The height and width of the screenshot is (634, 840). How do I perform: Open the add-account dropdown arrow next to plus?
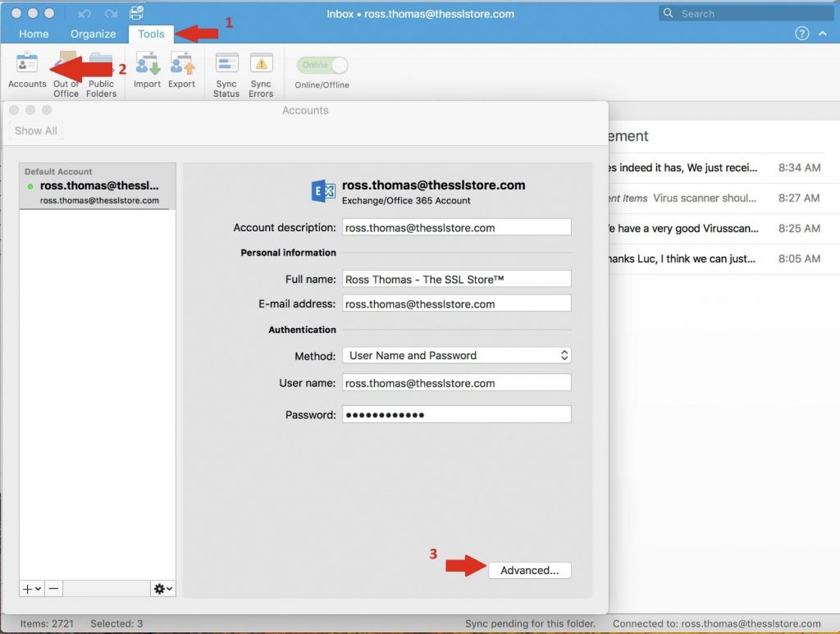pos(36,588)
